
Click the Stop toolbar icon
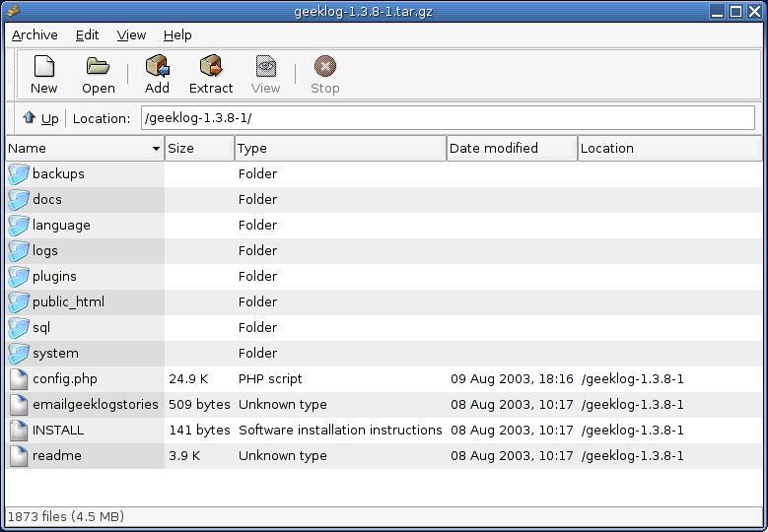pyautogui.click(x=325, y=66)
